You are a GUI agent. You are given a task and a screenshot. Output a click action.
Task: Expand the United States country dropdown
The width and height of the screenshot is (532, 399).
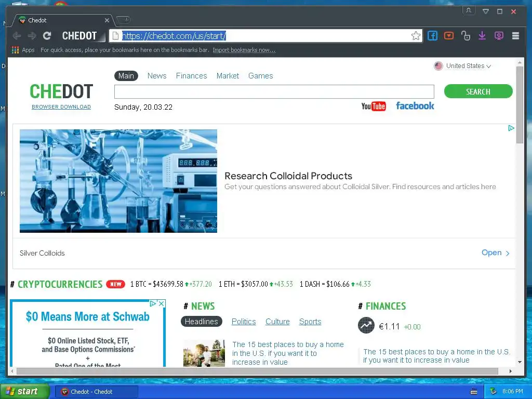(468, 66)
